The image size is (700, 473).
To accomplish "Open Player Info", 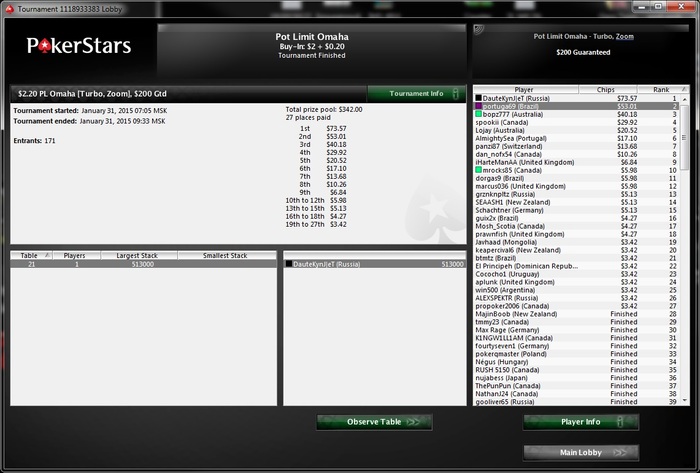I will pos(581,422).
